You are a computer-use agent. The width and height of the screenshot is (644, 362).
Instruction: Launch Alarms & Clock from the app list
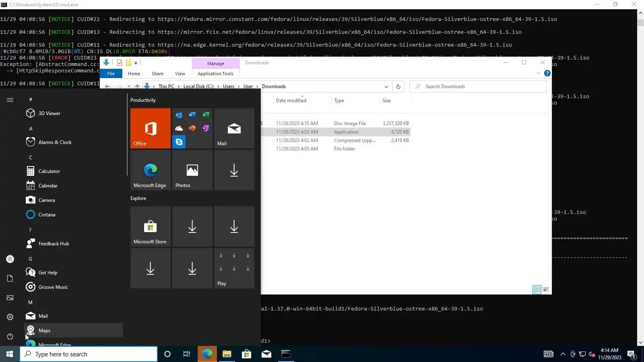pyautogui.click(x=74, y=142)
